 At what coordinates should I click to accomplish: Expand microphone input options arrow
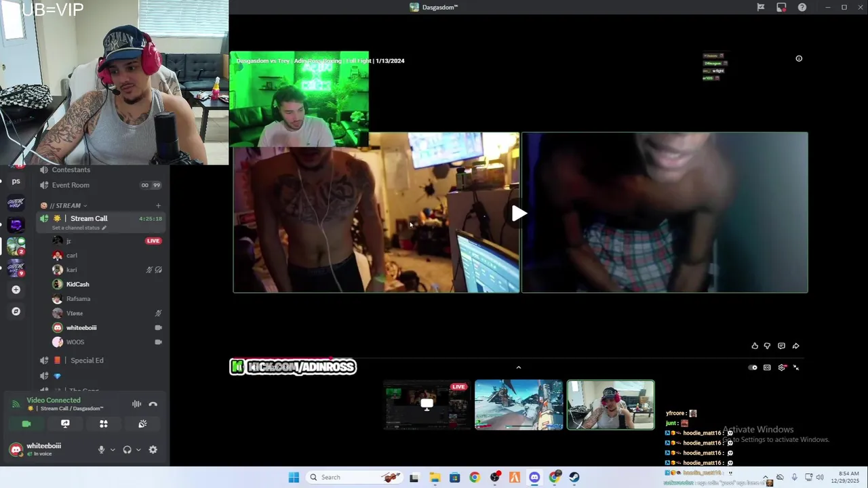pyautogui.click(x=113, y=449)
